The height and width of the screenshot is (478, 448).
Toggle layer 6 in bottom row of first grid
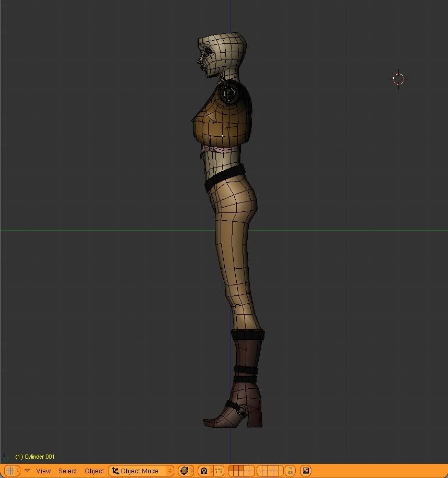231,473
